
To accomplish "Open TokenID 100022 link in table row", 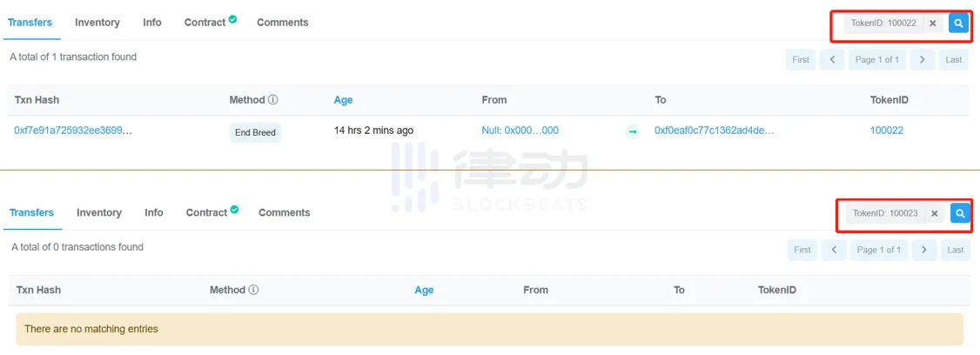I will [x=886, y=131].
